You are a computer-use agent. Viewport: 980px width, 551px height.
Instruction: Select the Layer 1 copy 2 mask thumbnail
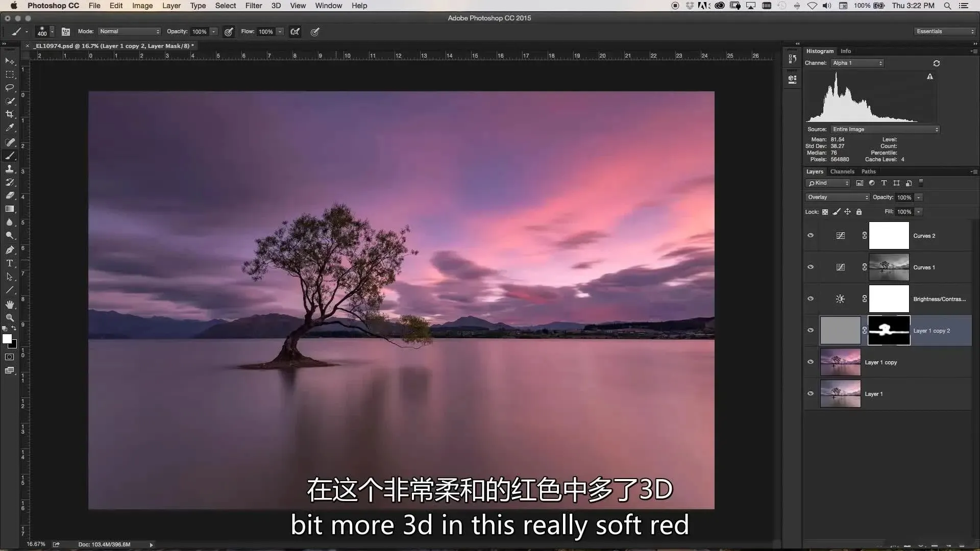(889, 331)
